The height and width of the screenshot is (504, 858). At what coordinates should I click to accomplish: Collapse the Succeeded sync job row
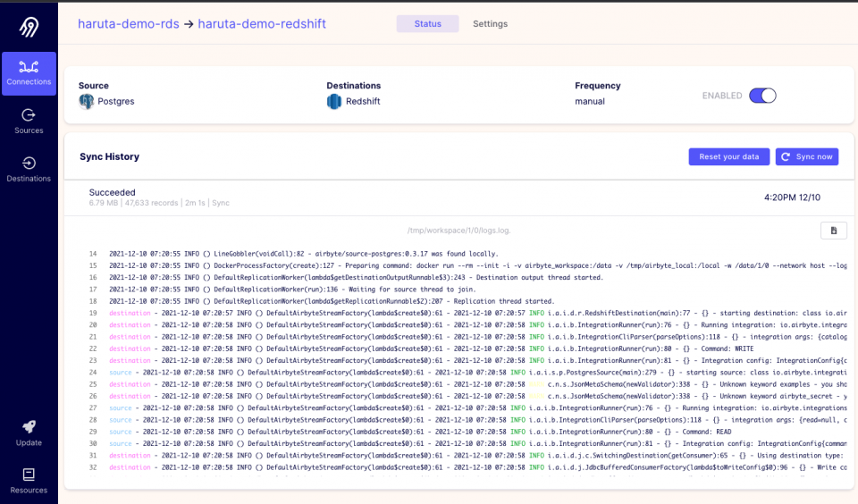point(459,197)
